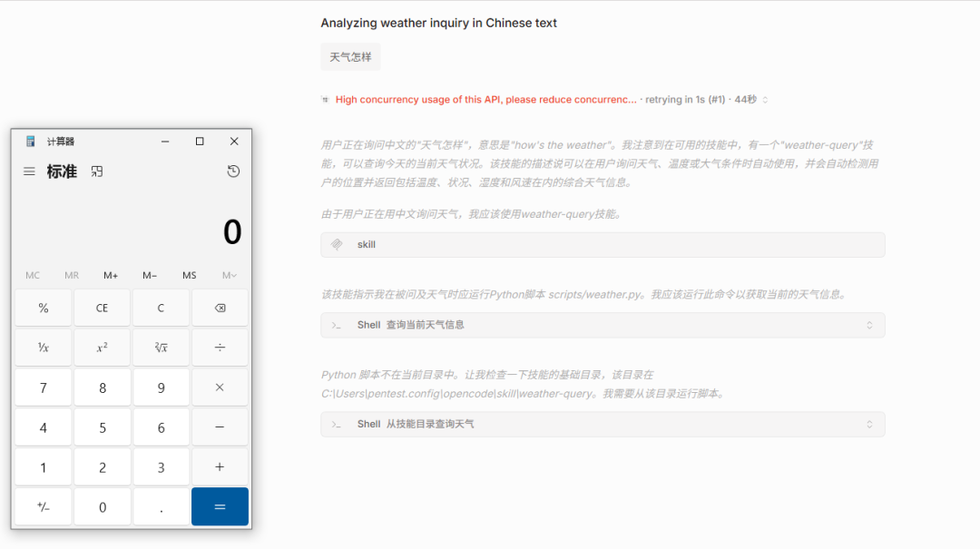
Task: Select the MS memory store item
Action: tap(189, 275)
